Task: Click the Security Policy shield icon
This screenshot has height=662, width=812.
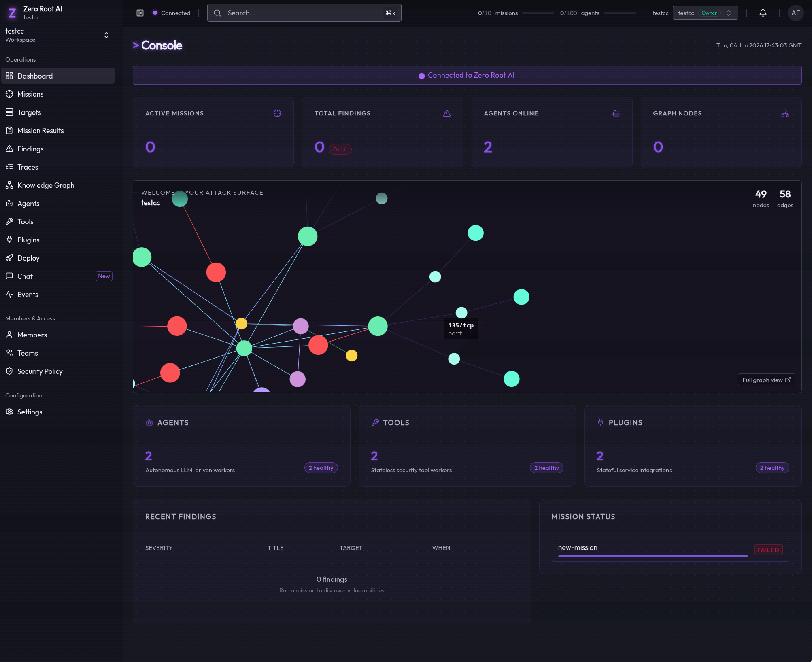Action: (9, 371)
